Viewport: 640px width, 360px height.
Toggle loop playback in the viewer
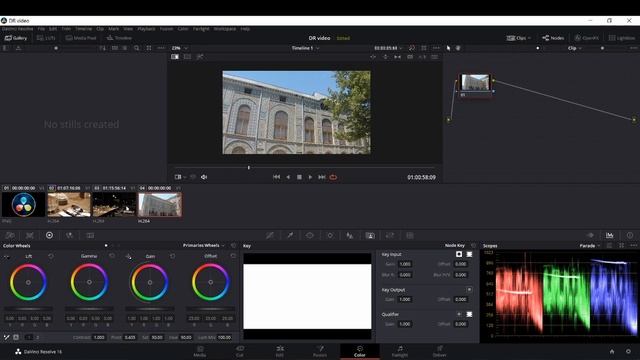(x=333, y=177)
